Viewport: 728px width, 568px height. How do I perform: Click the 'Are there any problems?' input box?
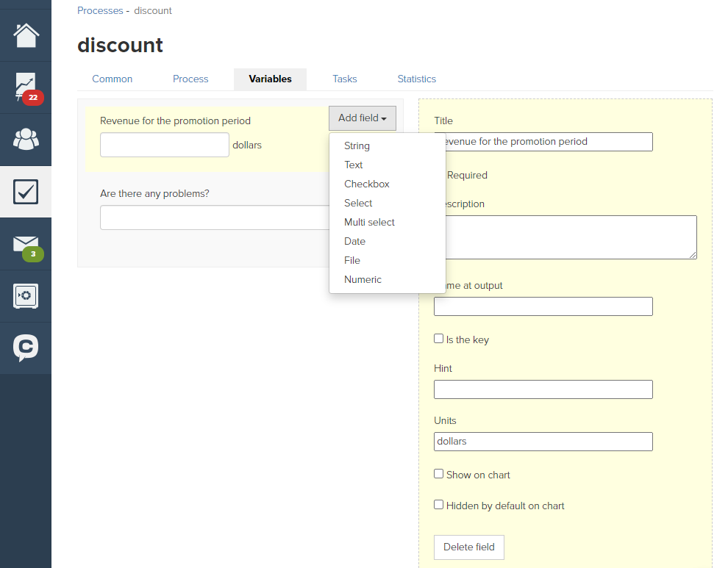pos(215,218)
